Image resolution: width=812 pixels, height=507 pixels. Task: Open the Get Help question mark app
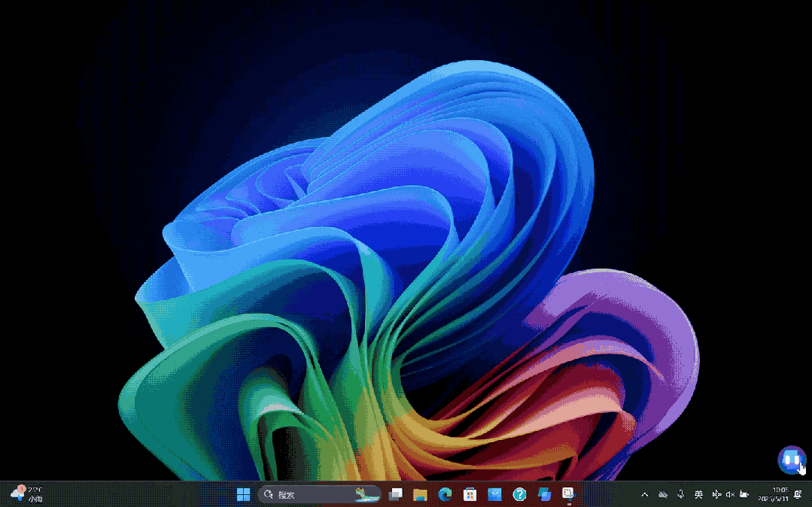(x=519, y=494)
